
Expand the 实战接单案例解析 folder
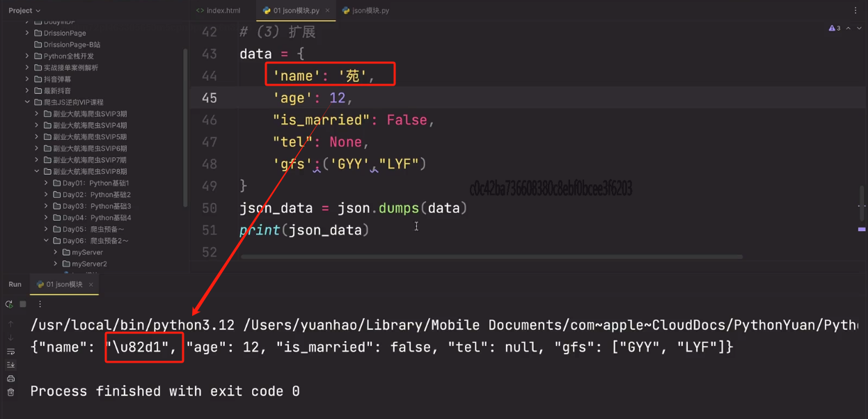click(x=28, y=68)
